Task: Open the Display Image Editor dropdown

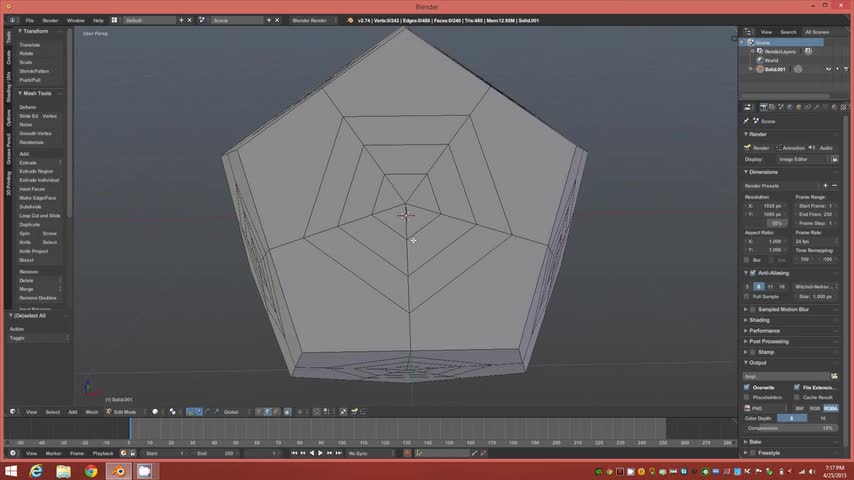Action: 803,160
